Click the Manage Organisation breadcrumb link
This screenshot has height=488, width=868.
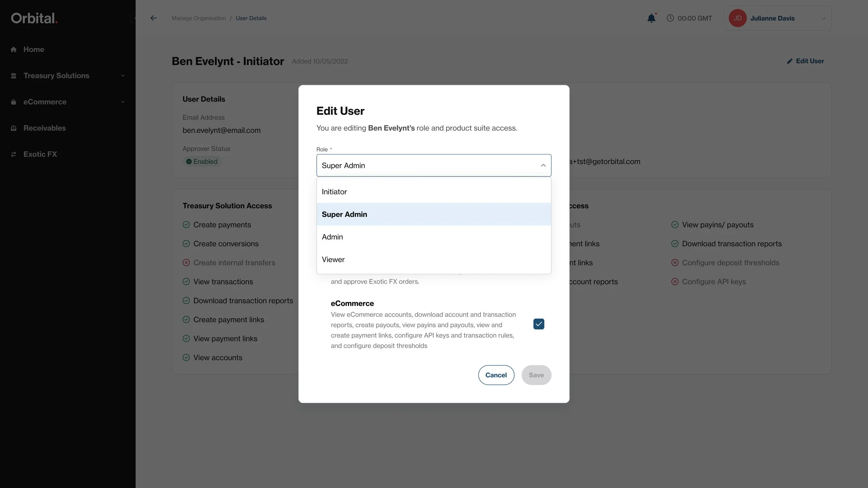[199, 18]
